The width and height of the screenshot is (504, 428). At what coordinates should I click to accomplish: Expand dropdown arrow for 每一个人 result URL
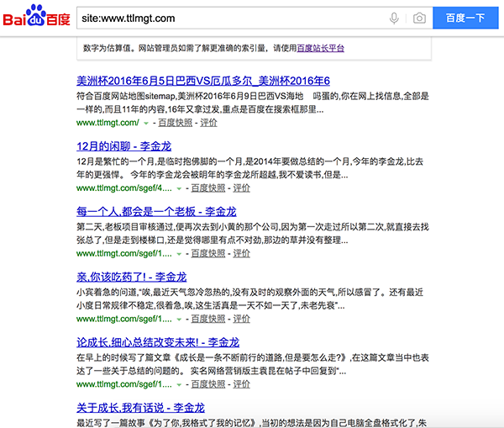coord(179,254)
